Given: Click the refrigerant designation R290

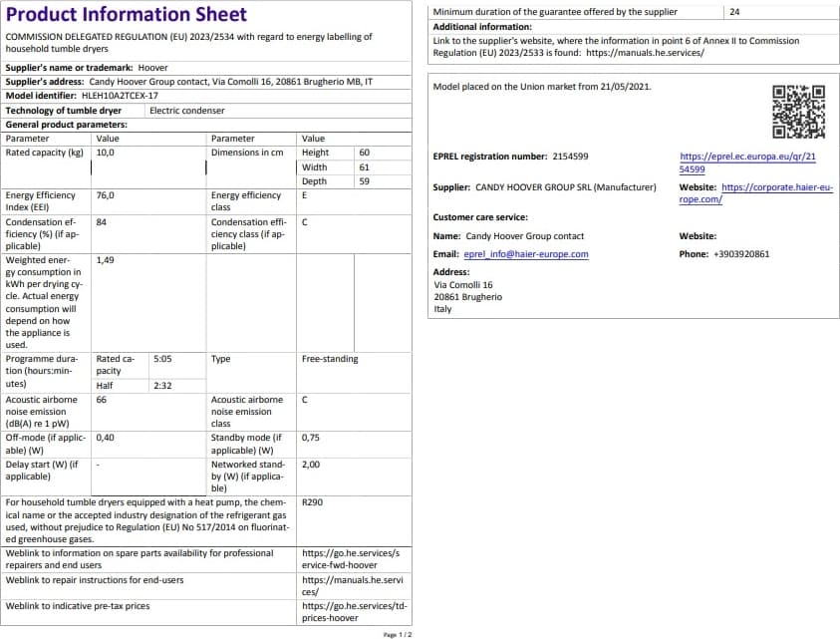Looking at the screenshot, I should pos(312,503).
